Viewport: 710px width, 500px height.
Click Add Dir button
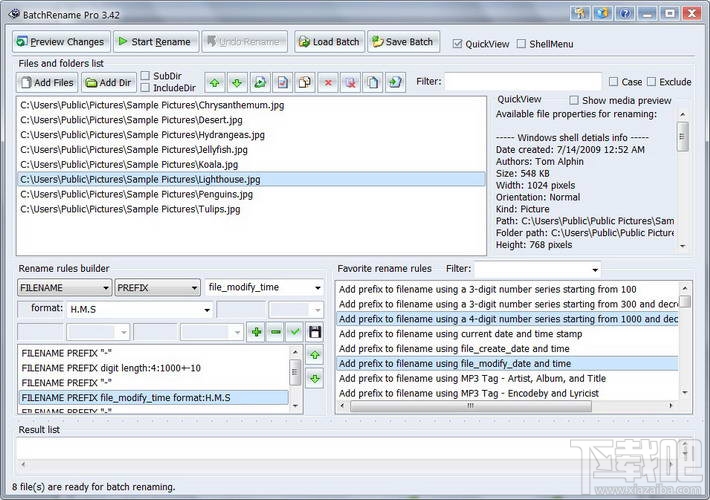pos(109,82)
